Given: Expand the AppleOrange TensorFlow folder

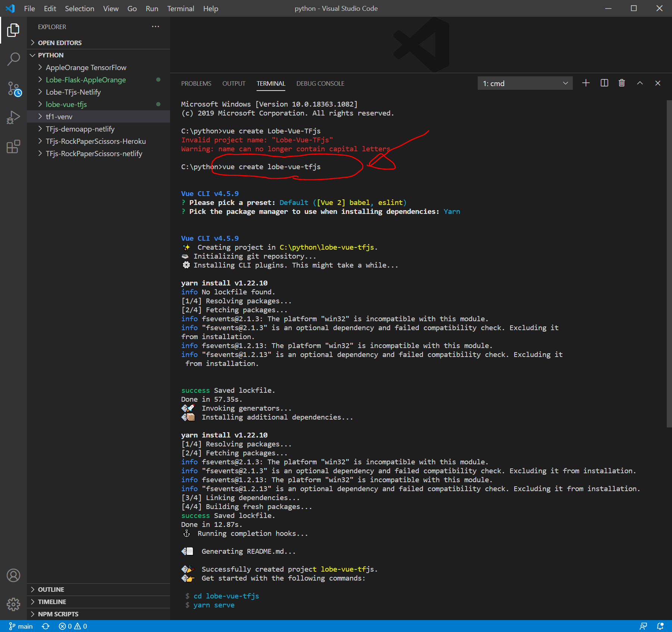Looking at the screenshot, I should pos(99,67).
